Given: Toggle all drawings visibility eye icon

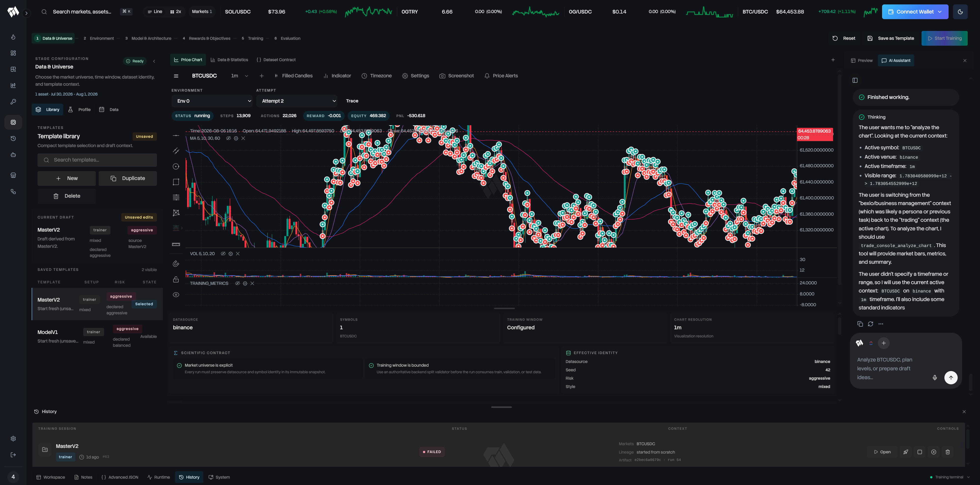Looking at the screenshot, I should point(176,295).
